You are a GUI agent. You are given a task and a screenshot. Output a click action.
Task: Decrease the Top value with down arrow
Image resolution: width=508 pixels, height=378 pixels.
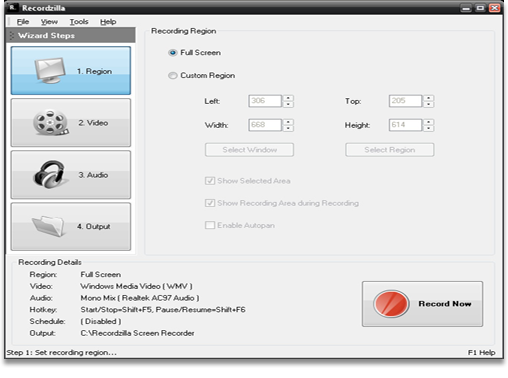429,104
